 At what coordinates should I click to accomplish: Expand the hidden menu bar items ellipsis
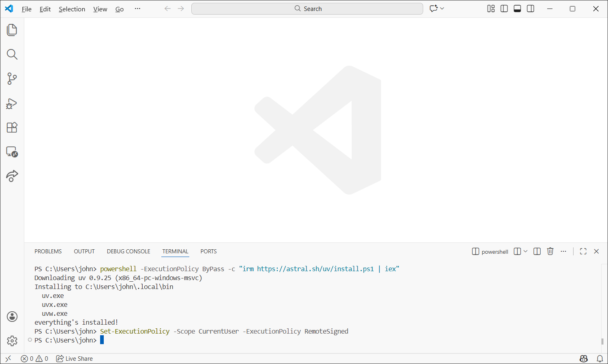pyautogui.click(x=137, y=9)
